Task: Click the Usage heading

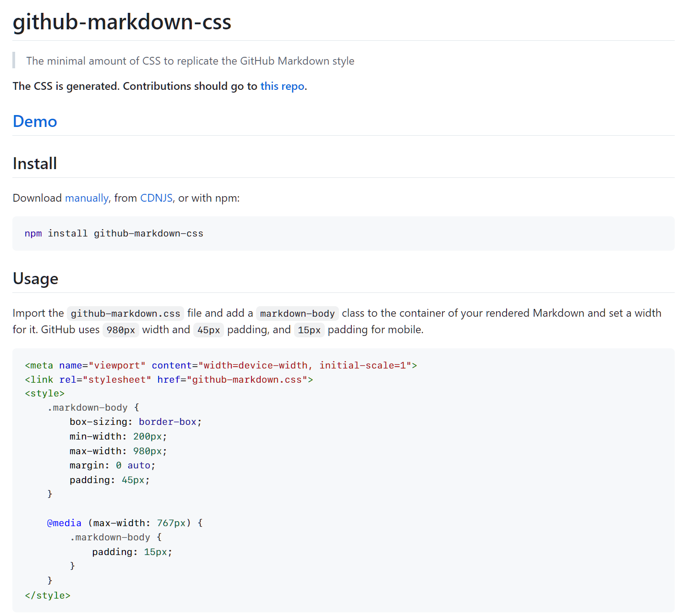Action: 35,279
